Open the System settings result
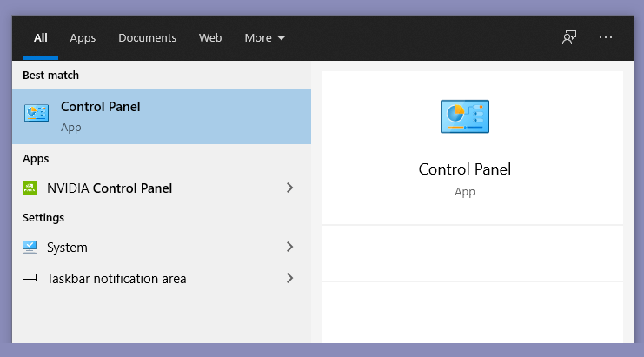The width and height of the screenshot is (644, 357). click(x=162, y=247)
